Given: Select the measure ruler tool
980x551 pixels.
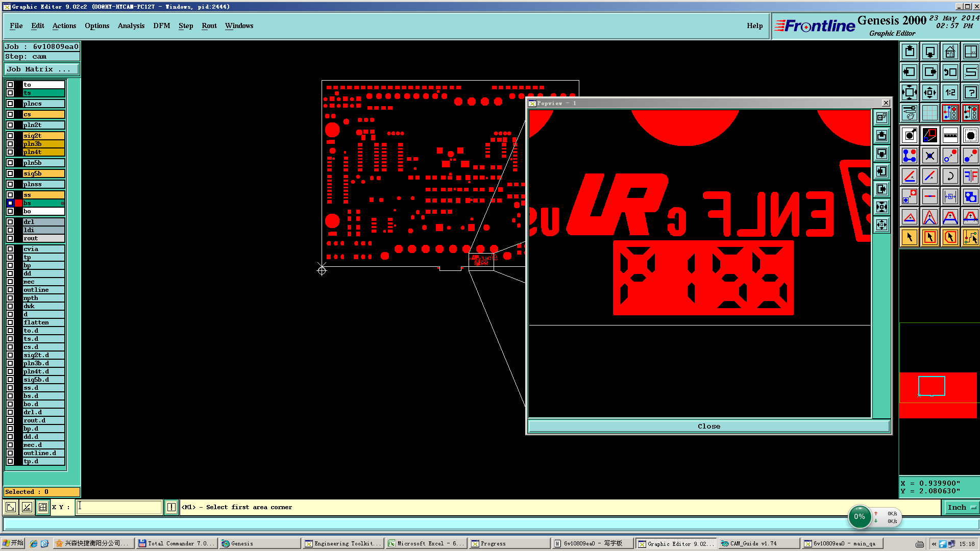Looking at the screenshot, I should 950,135.
